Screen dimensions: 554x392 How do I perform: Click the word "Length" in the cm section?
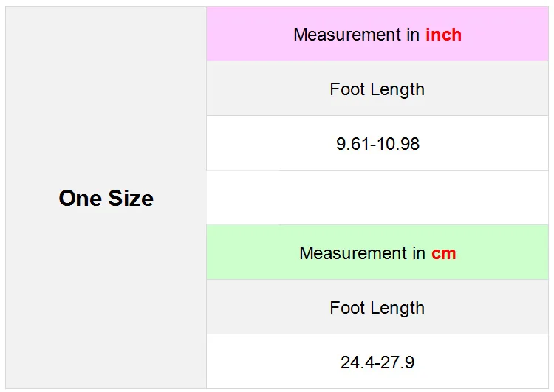(x=397, y=308)
